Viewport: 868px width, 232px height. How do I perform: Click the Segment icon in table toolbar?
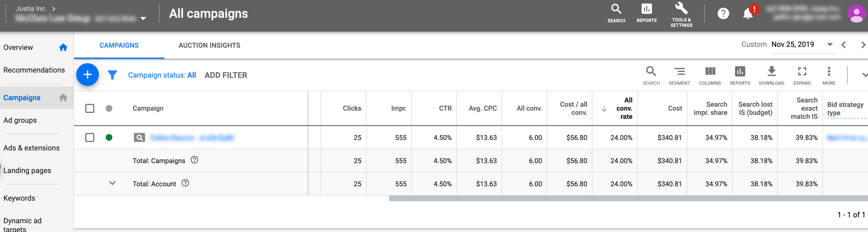coord(679,75)
